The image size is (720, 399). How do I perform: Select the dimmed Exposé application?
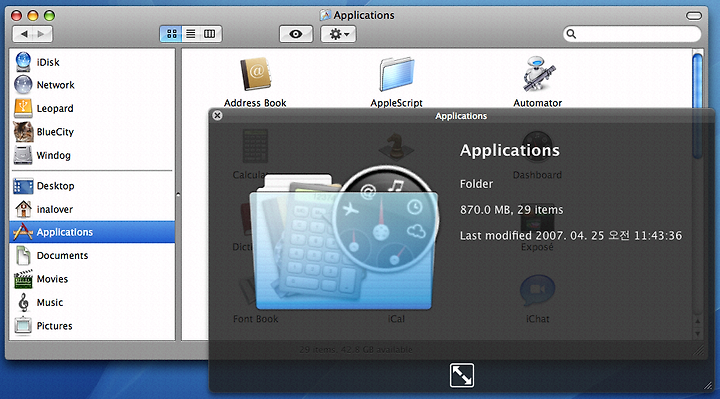tap(537, 247)
